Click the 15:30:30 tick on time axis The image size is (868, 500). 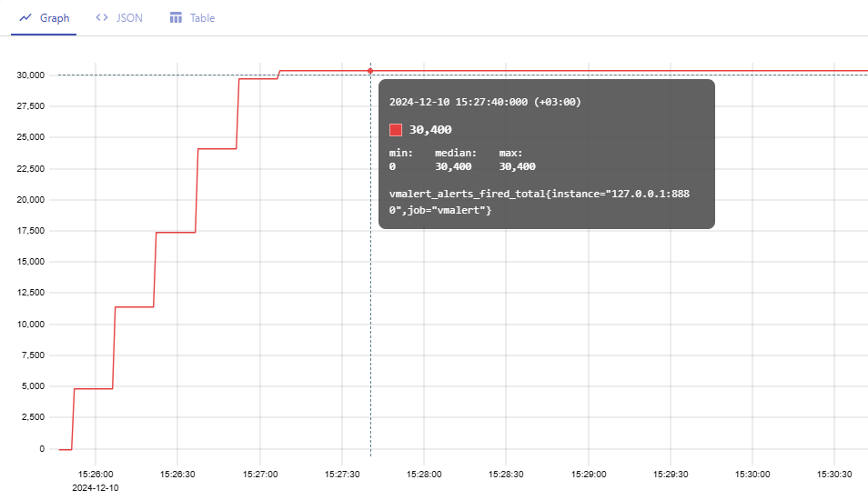pos(834,475)
